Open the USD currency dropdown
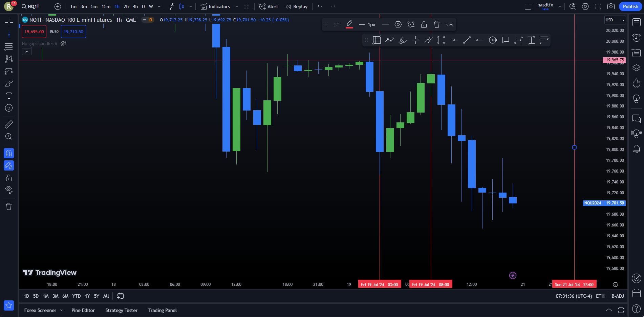Image resolution: width=644 pixels, height=317 pixels. click(x=615, y=20)
